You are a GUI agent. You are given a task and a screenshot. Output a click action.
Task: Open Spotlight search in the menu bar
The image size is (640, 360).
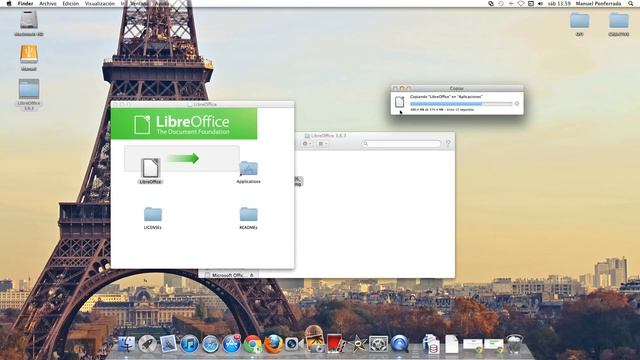coord(631,3)
